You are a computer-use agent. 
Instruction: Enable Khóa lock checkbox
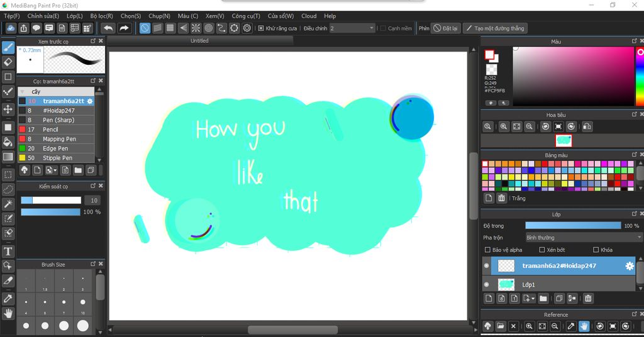[x=596, y=250]
